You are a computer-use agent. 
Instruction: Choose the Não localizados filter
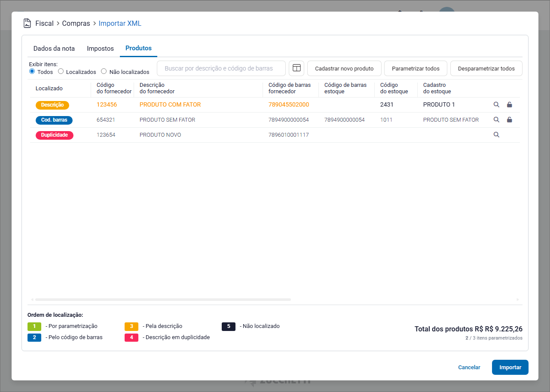coord(104,71)
